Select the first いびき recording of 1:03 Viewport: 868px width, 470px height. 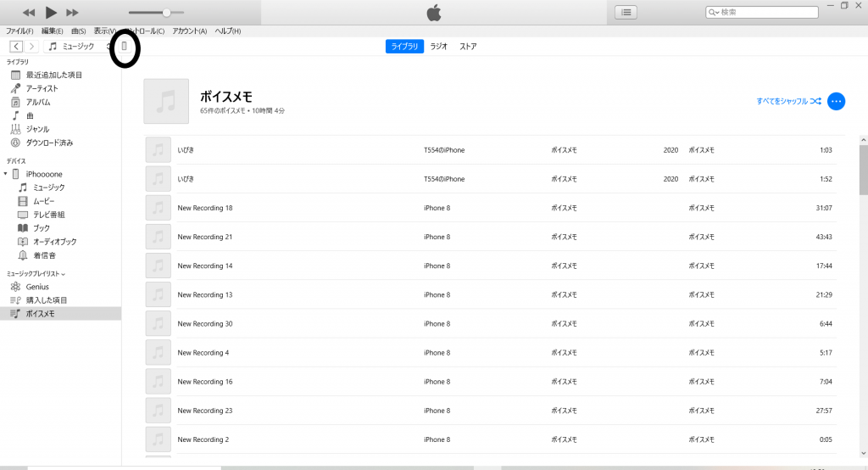click(491, 150)
